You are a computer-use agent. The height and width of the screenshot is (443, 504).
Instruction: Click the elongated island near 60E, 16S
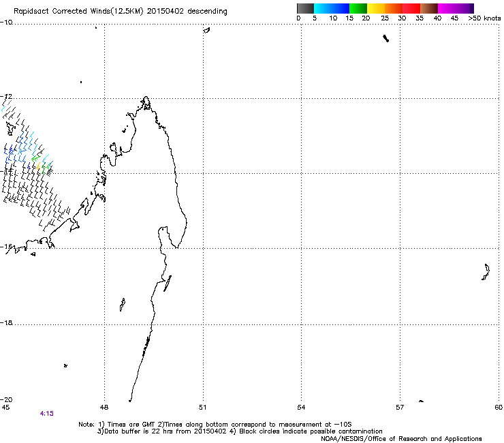coord(486,272)
